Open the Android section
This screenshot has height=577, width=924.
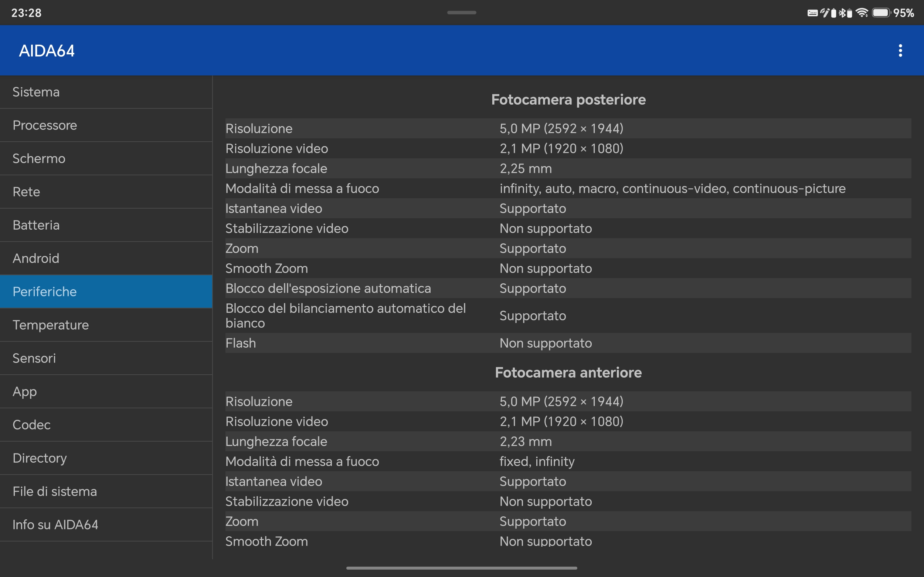click(x=106, y=258)
